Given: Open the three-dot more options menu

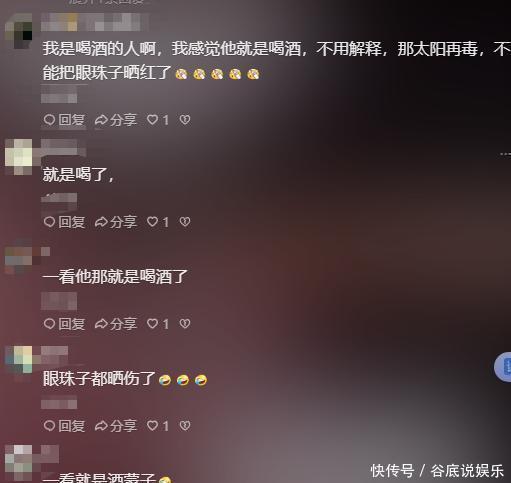Looking at the screenshot, I should click(505, 154).
